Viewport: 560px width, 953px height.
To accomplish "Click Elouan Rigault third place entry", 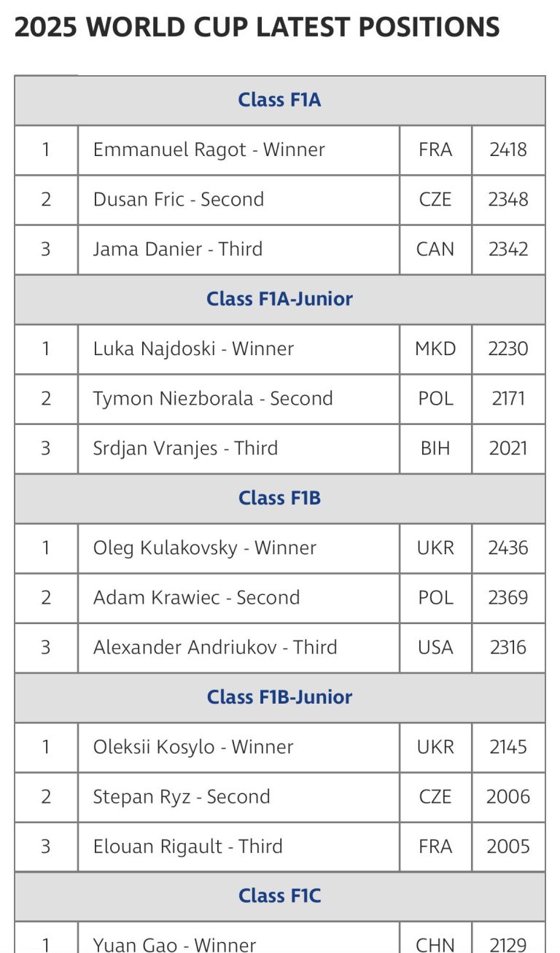I will click(187, 846).
